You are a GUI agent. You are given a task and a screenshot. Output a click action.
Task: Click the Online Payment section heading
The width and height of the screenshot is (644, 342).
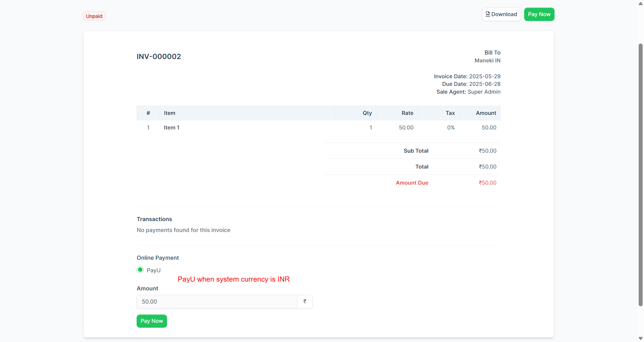(x=157, y=258)
